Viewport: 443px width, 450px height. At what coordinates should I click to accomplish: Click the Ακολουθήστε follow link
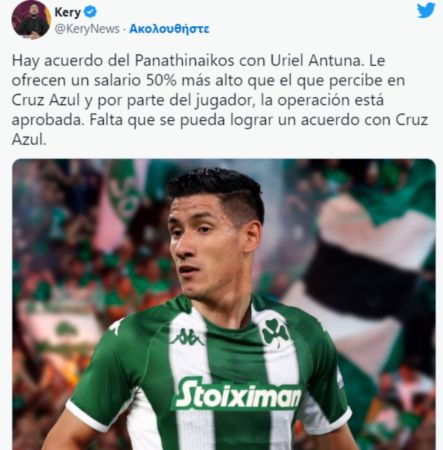tap(169, 29)
